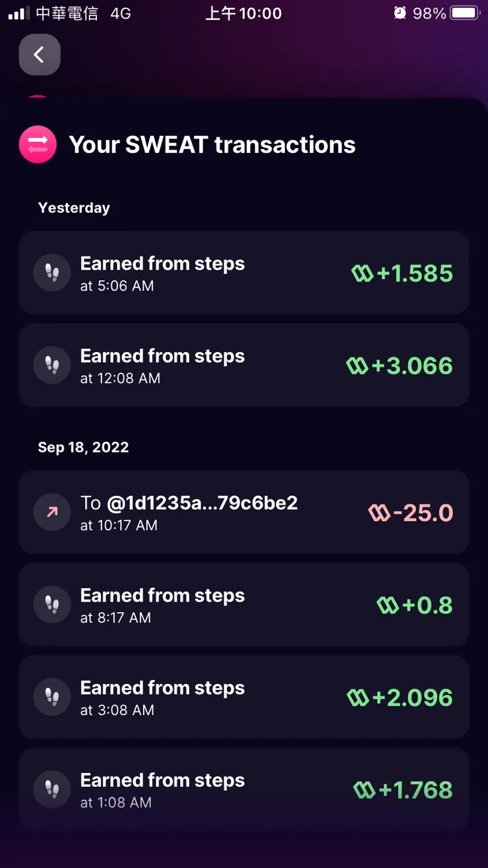Tap the Sep 18, 2022 date header
Viewport: 488px width, 868px height.
83,447
